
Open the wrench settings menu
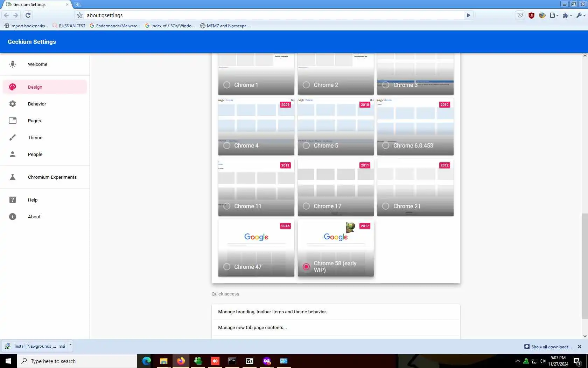pyautogui.click(x=581, y=15)
